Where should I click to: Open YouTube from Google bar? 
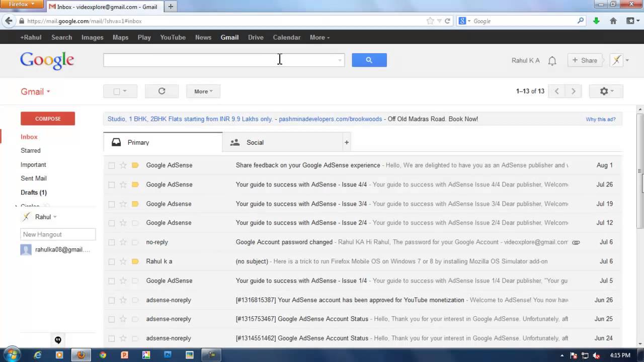[173, 37]
